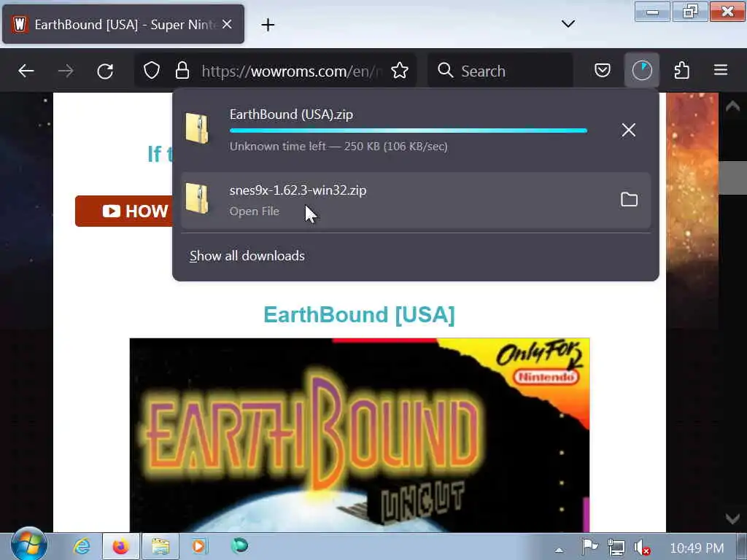This screenshot has width=747, height=560.
Task: Click the 10:49 PM clock
Action: pyautogui.click(x=697, y=548)
